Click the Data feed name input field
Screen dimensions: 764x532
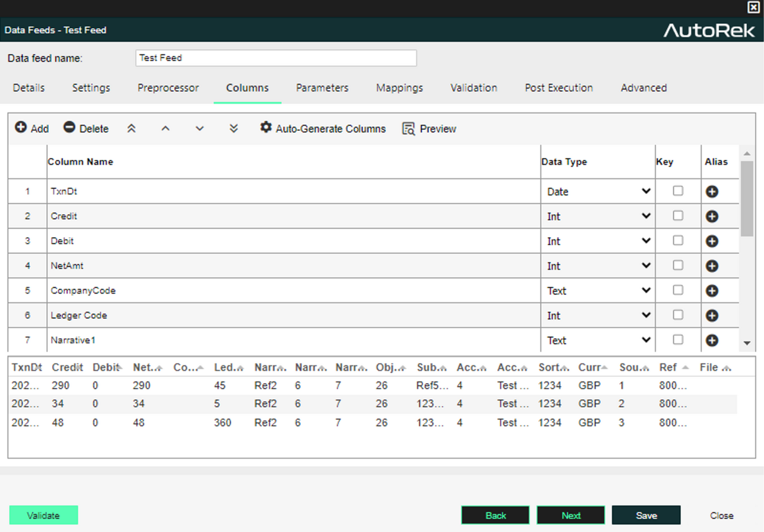click(x=276, y=58)
